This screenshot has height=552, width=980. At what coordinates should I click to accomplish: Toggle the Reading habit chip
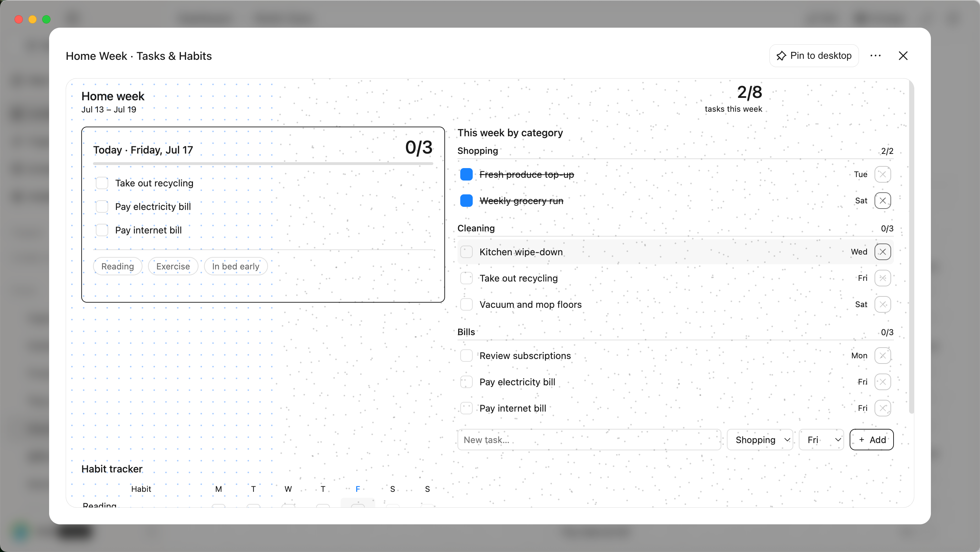click(x=118, y=266)
